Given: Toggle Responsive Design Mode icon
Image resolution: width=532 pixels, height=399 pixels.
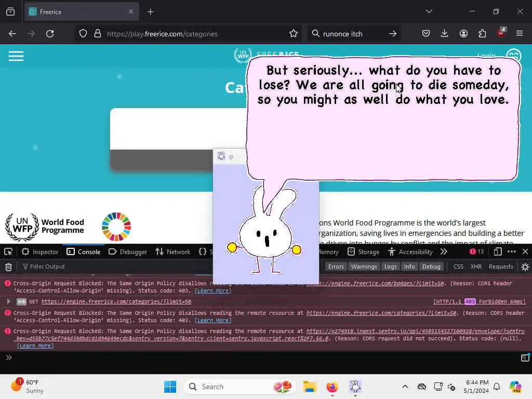Looking at the screenshot, I should point(498,251).
